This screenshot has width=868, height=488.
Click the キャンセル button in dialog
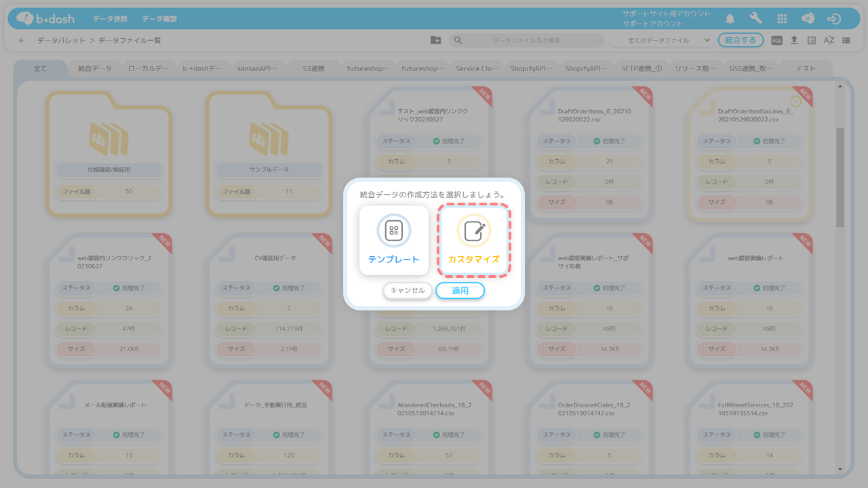(x=408, y=290)
